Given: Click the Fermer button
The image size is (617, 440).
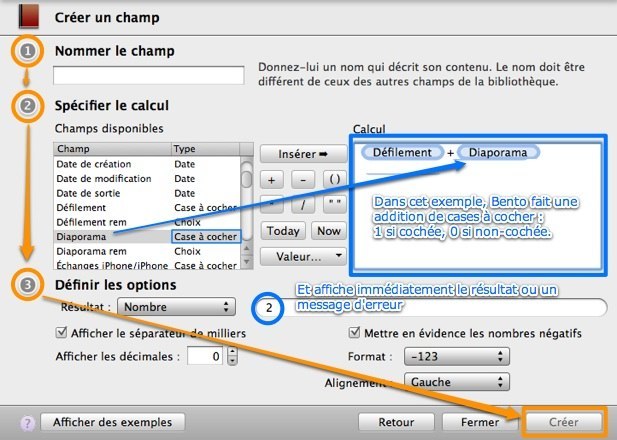Looking at the screenshot, I should coord(480,422).
